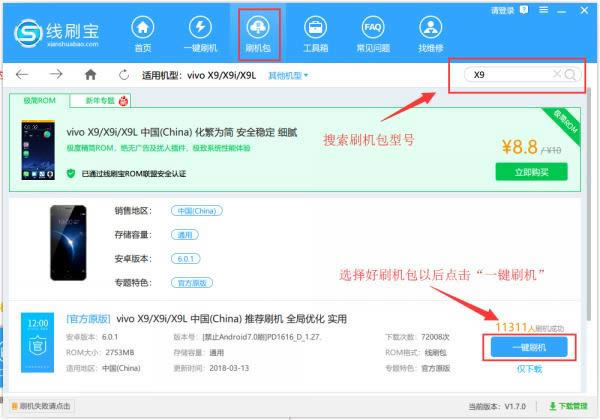This screenshot has width=600, height=420.
Task: Click the [官方原版] tag in the ROM title
Action: coord(88,319)
